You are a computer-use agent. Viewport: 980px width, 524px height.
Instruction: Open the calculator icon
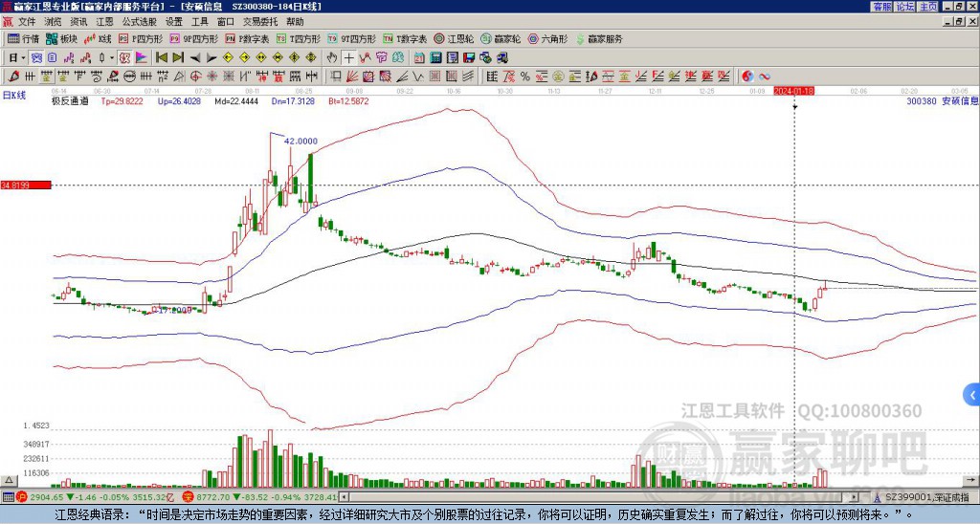coord(435,58)
